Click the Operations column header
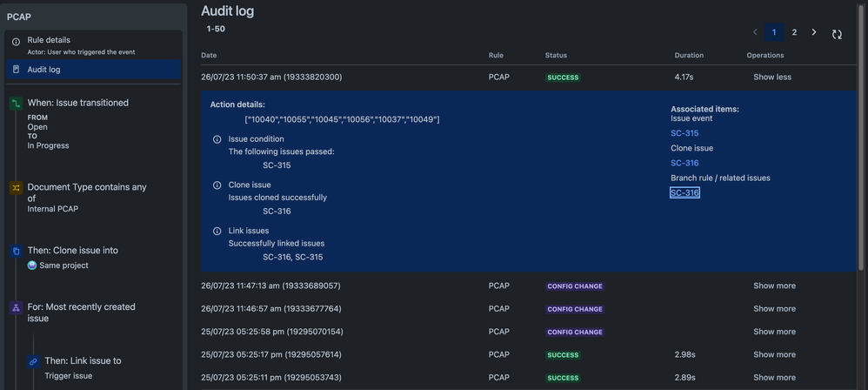This screenshot has width=868, height=390. (x=765, y=56)
